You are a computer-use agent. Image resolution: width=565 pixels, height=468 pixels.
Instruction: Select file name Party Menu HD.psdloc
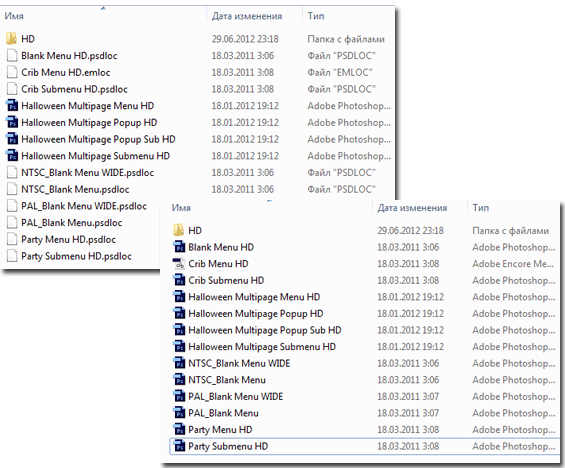(68, 239)
